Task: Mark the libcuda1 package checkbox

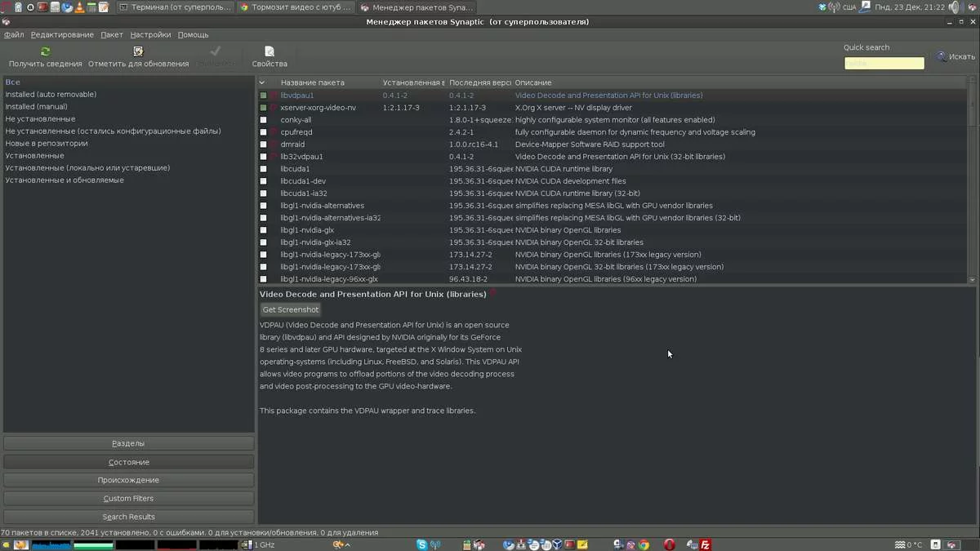Action: (263, 169)
